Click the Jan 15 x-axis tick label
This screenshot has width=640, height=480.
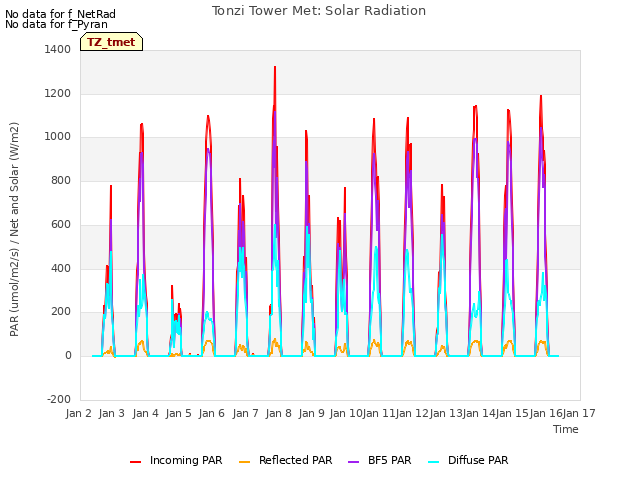pos(512,413)
